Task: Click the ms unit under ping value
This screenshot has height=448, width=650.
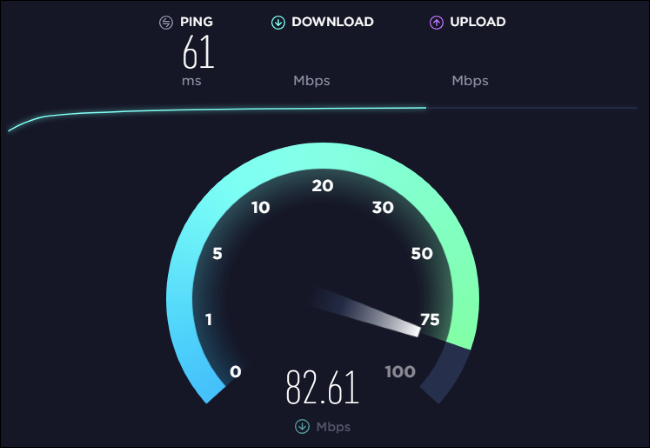Action: click(x=192, y=81)
